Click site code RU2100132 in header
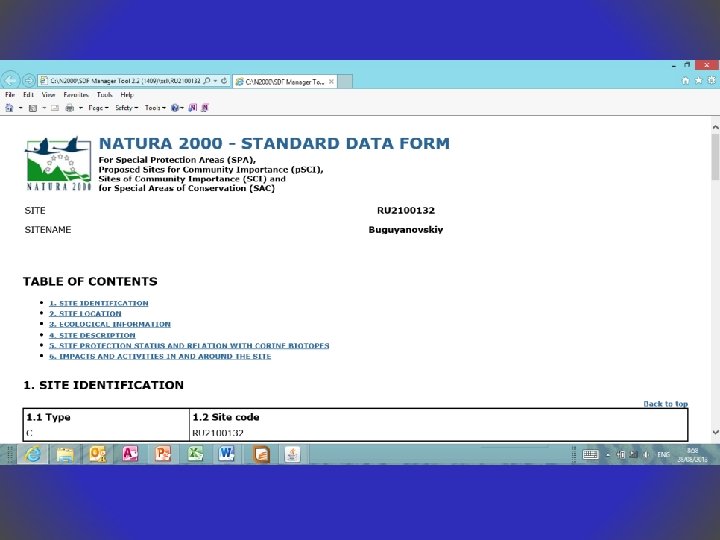Screen dimensions: 720x540 (x=406, y=211)
